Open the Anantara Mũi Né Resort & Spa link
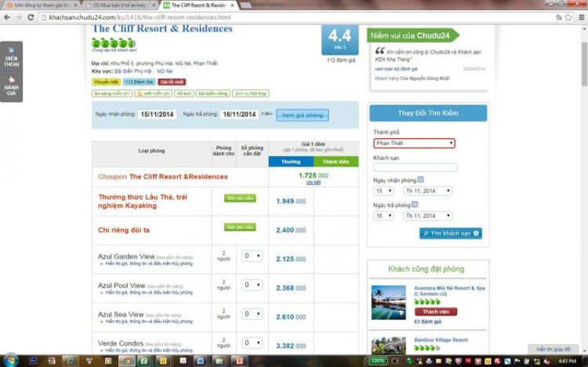 (x=449, y=291)
